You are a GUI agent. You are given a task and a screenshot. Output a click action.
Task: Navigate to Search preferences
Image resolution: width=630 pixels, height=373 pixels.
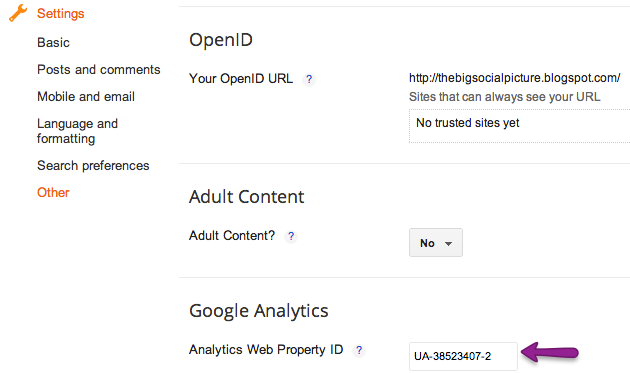93,166
